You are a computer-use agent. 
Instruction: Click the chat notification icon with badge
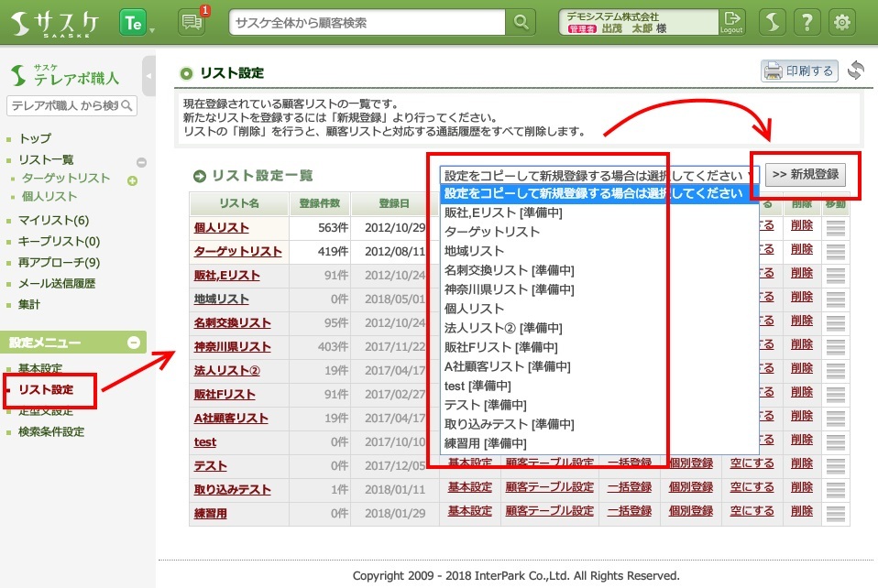192,23
